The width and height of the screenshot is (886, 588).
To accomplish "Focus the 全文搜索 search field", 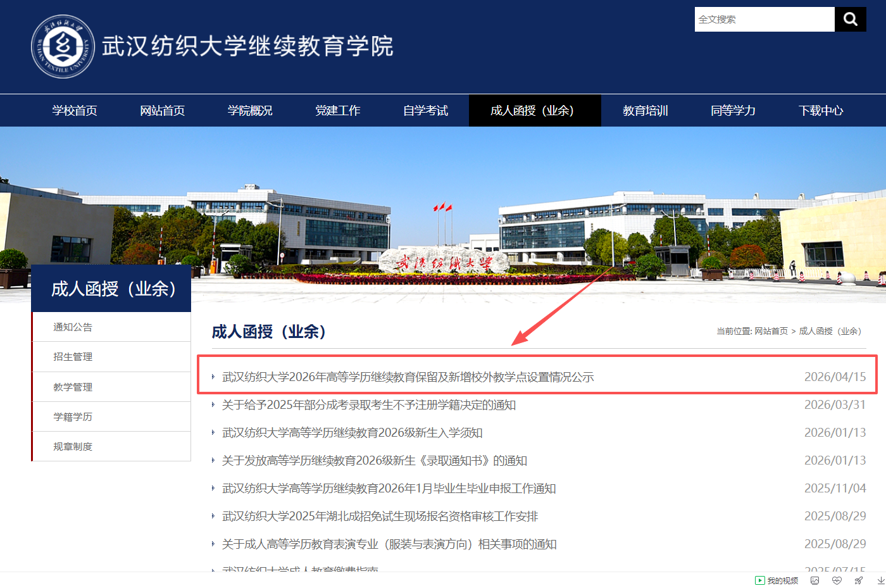I will (764, 19).
